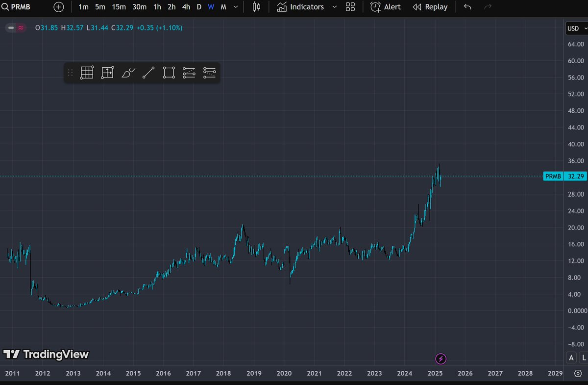
Task: Click the 2011 label on time axis
Action: (x=12, y=374)
